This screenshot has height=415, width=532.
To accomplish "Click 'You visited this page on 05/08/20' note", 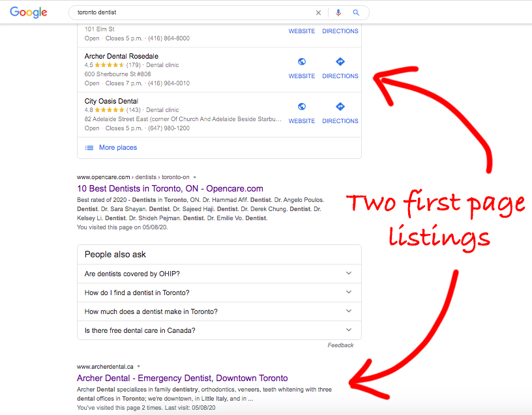I will pyautogui.click(x=122, y=227).
